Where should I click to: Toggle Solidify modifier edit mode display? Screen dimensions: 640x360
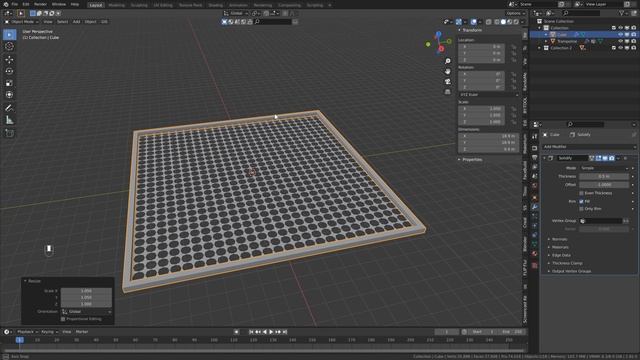(x=598, y=158)
